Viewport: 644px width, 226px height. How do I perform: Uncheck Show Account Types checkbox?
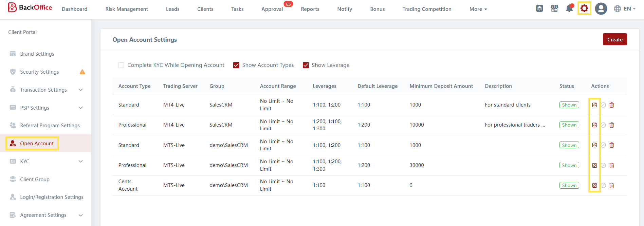pos(236,65)
